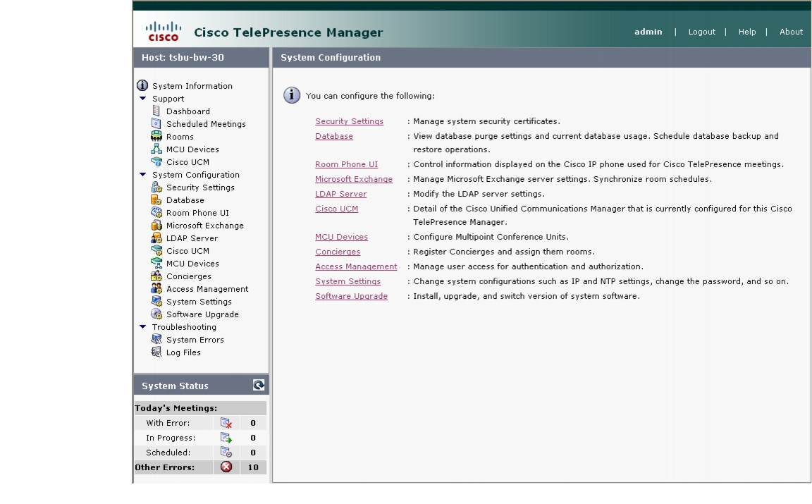This screenshot has height=504, width=812.
Task: Click the Microsoft Exchange icon in sidebar
Action: point(156,225)
